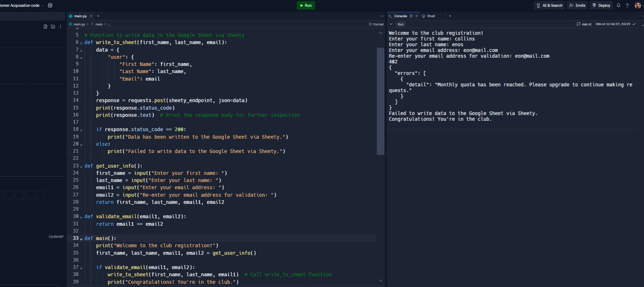The height and width of the screenshot is (287, 644).
Task: Click the Format button in the editor
Action: pos(376,24)
